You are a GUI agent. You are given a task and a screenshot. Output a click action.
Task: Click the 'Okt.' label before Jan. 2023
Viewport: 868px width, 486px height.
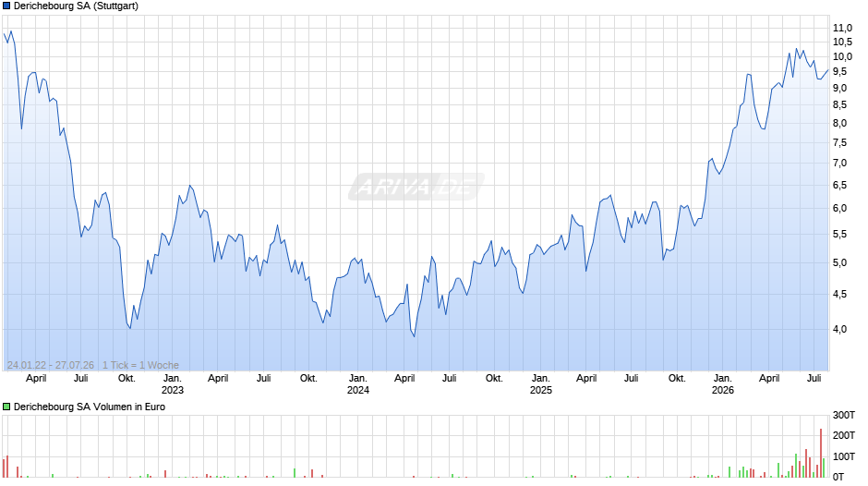(x=127, y=379)
